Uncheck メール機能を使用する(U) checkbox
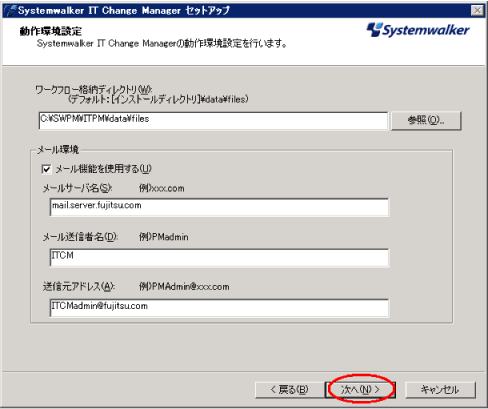 click(x=47, y=169)
